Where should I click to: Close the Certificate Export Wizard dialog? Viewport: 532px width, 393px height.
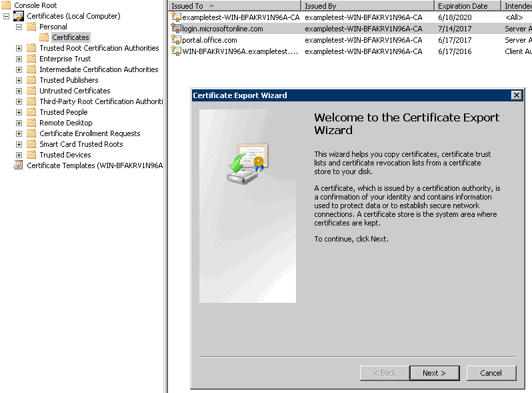[516, 95]
